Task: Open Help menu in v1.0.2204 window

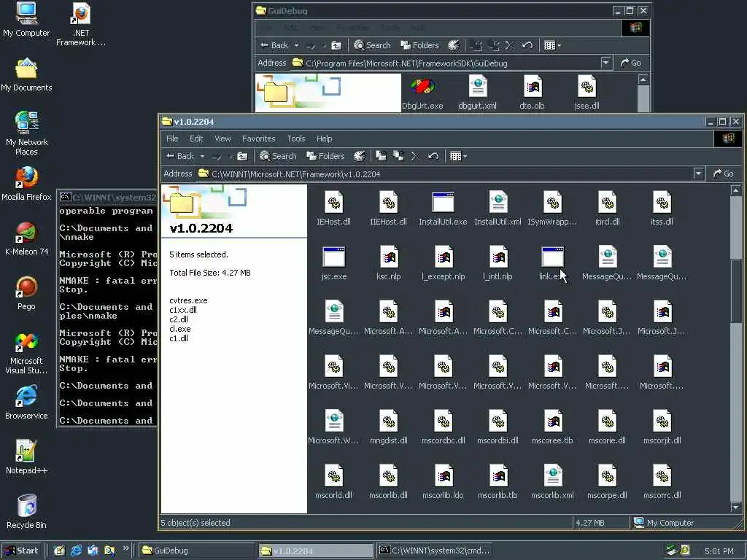Action: click(x=324, y=139)
